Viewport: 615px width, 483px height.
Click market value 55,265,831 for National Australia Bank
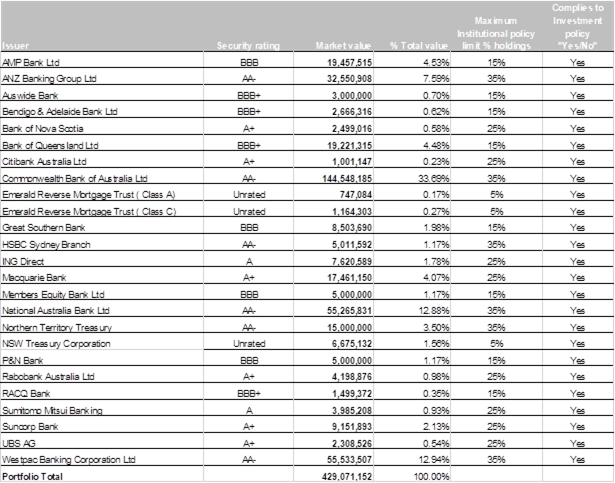pyautogui.click(x=349, y=311)
